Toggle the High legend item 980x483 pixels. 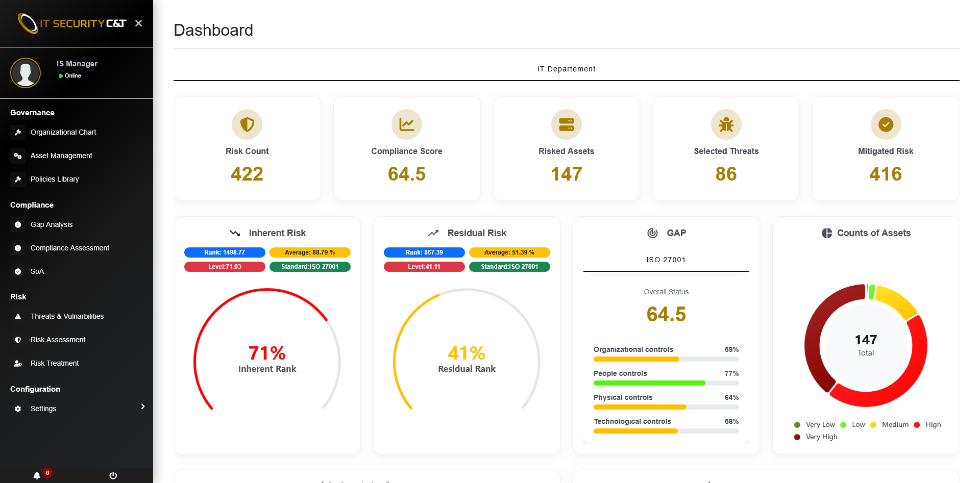tap(928, 424)
